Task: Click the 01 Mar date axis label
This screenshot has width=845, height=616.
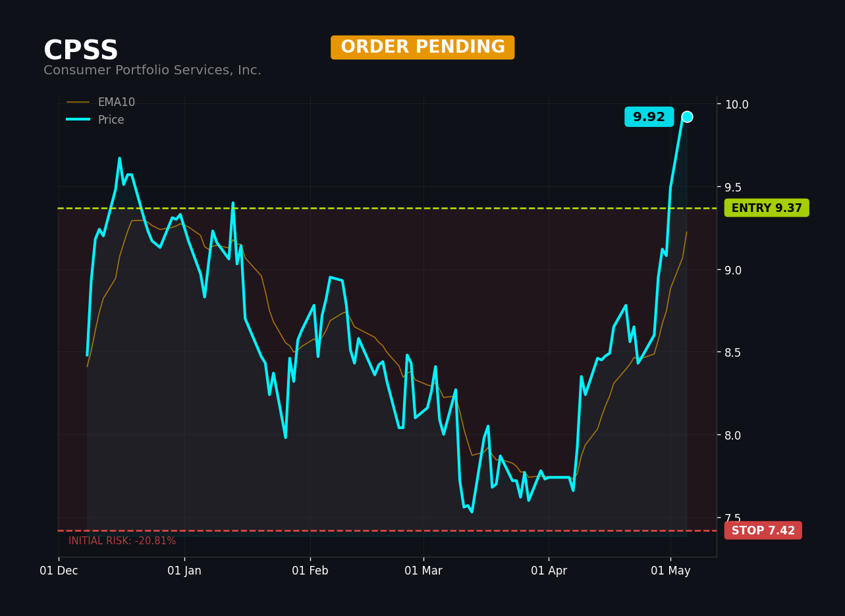Action: [423, 571]
